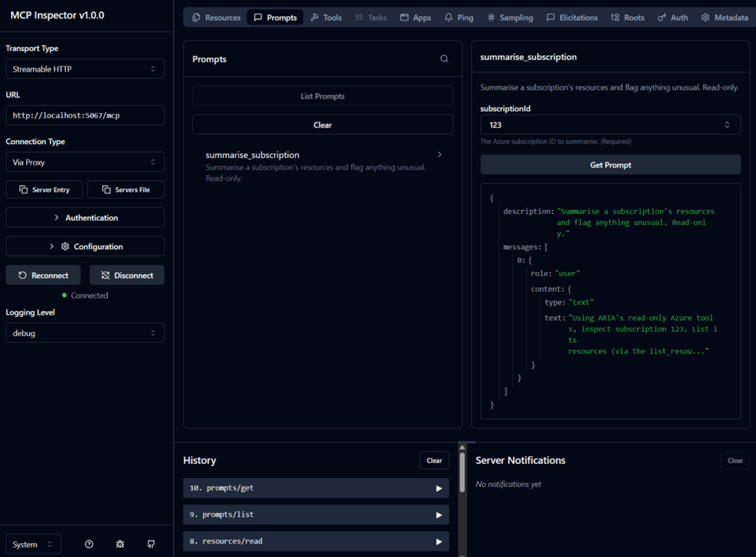This screenshot has width=756, height=557.
Task: Clear the Server Notifications
Action: pyautogui.click(x=735, y=460)
